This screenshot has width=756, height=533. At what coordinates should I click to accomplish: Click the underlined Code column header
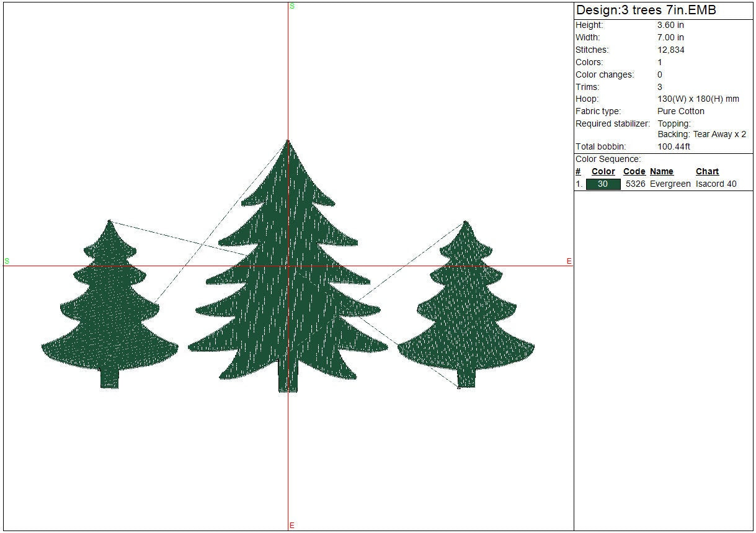tap(634, 172)
